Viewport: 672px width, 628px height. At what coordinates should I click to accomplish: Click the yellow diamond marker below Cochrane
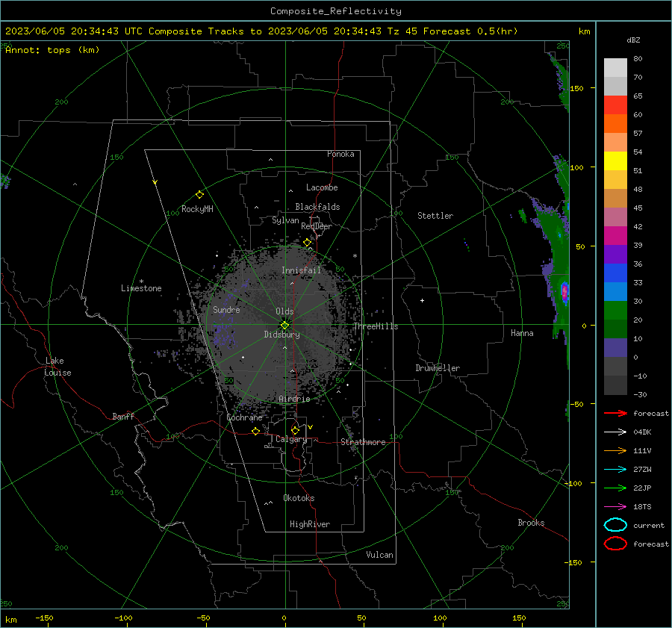pyautogui.click(x=255, y=431)
